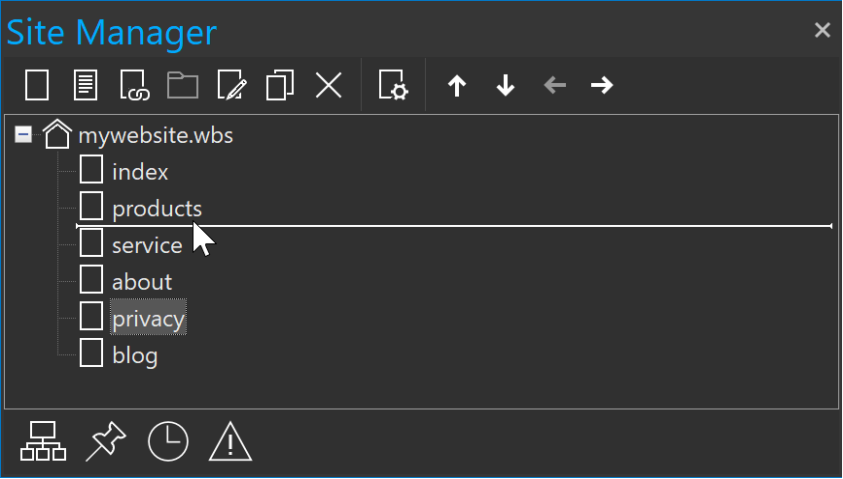Viewport: 843px width, 479px height.
Task: Move page down with down arrow
Action: click(x=505, y=85)
